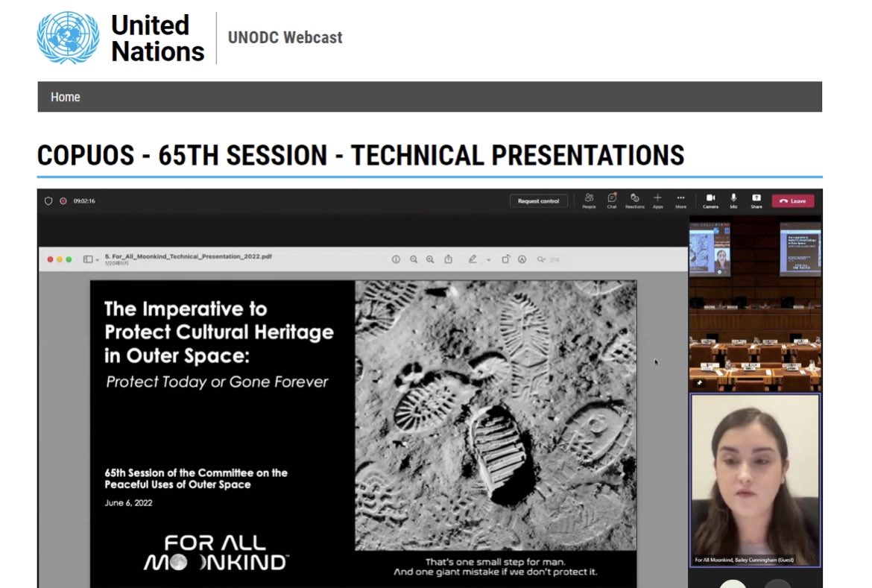Select the left participant video thumbnail
Screen dimensions: 872x588
pos(710,249)
